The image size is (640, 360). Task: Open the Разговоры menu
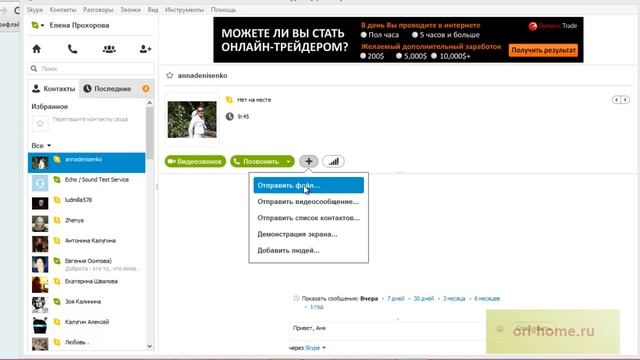[x=98, y=10]
